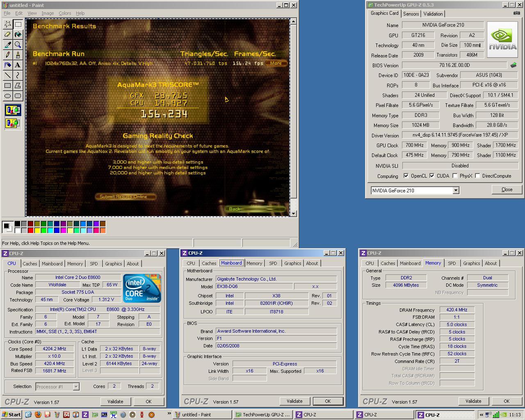
Task: Click the BIOS save icon in GPU-Z
Action: [x=514, y=65]
